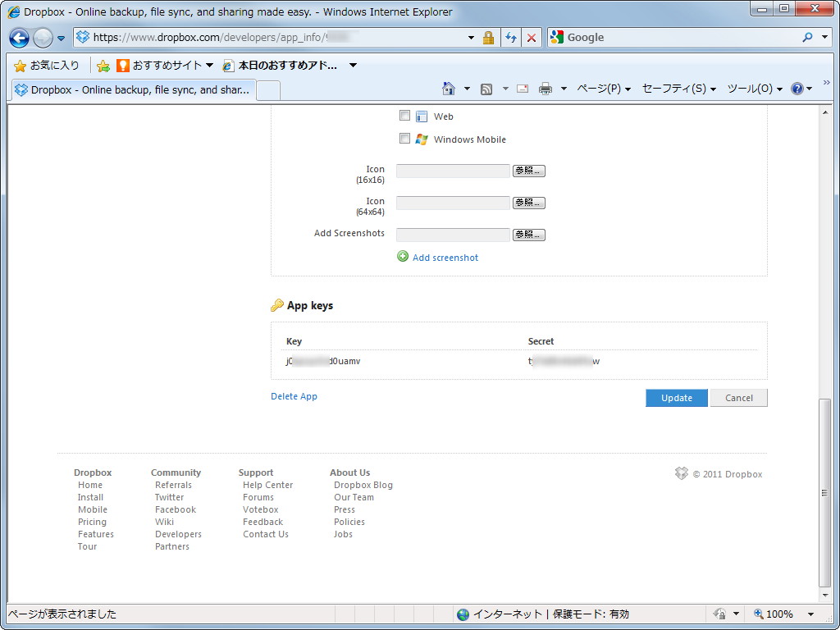840x630 pixels.
Task: Open the Developers footer link
Action: click(x=178, y=534)
